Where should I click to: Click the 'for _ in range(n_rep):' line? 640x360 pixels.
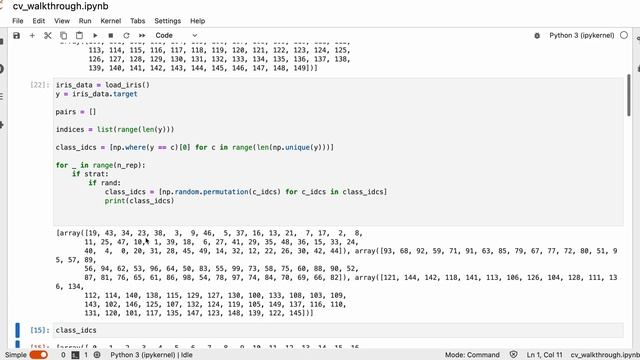[100, 165]
